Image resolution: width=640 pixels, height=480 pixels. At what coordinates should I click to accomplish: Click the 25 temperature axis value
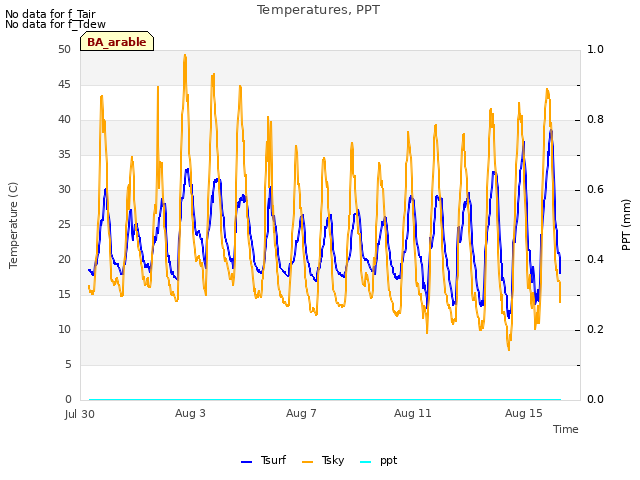coord(64,224)
